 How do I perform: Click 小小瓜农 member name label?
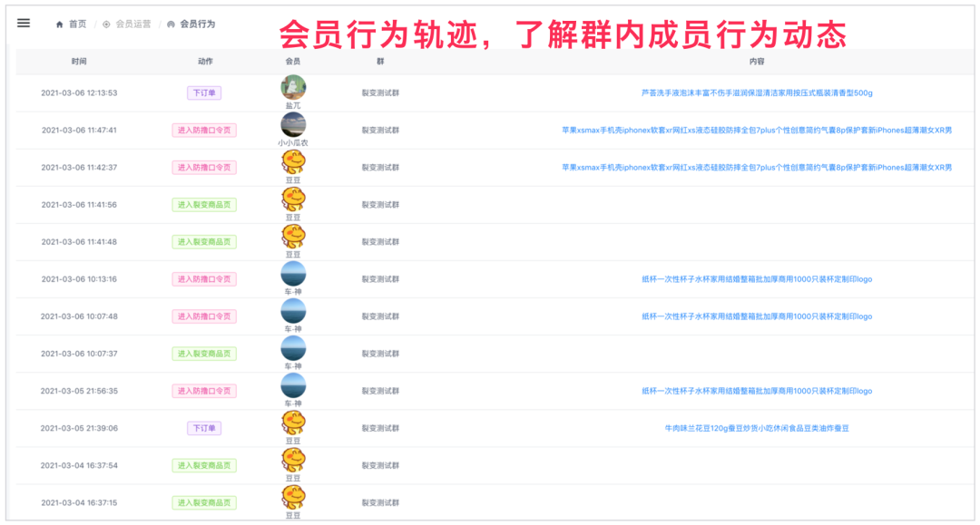pyautogui.click(x=293, y=143)
